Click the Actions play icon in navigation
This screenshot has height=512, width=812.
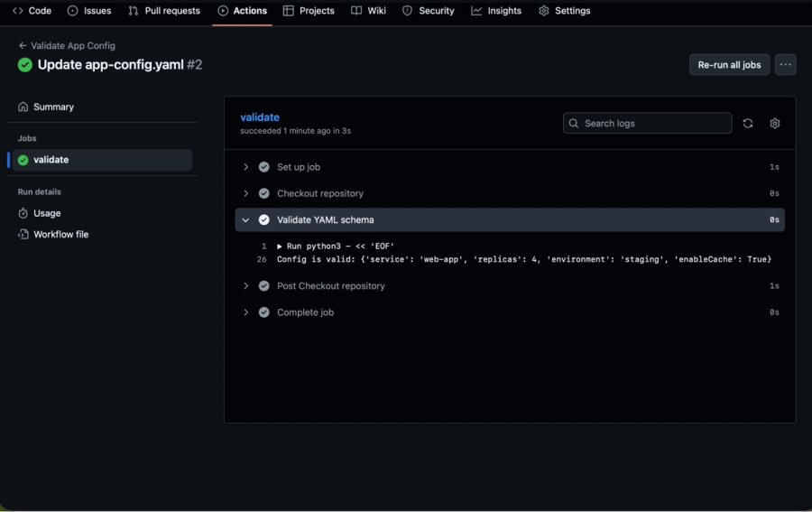pos(223,10)
